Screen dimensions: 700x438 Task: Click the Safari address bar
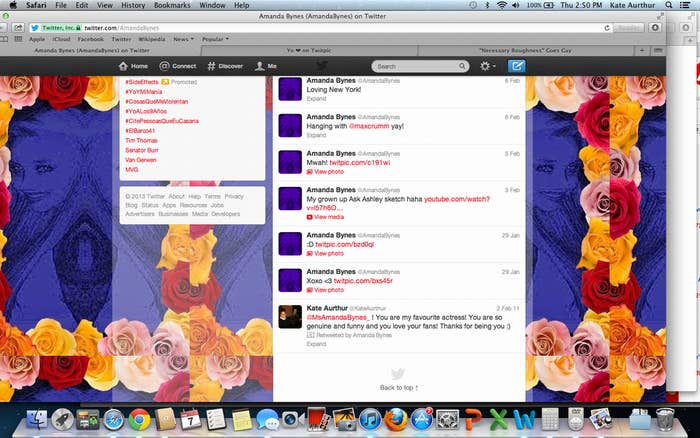(320, 28)
